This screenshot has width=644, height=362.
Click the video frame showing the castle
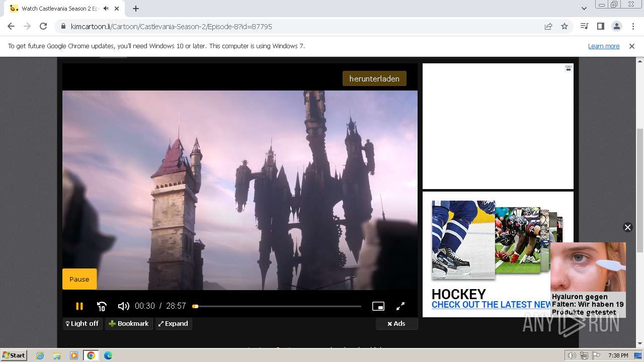(240, 190)
